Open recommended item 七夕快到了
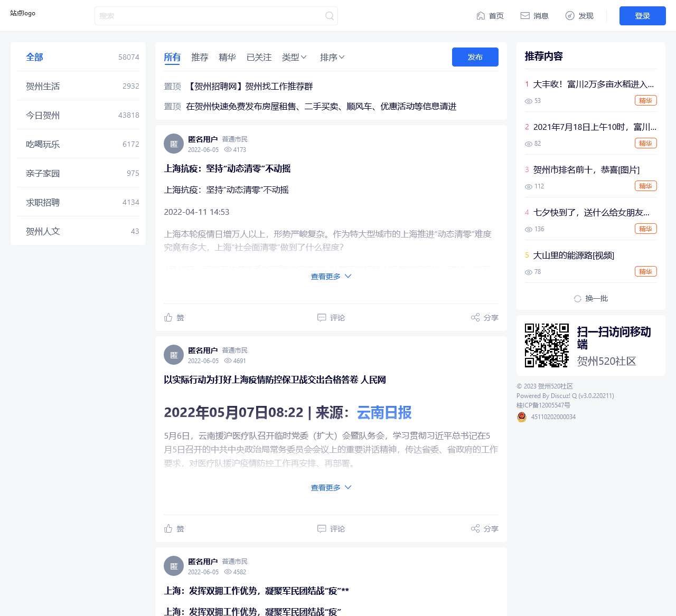 (x=591, y=213)
